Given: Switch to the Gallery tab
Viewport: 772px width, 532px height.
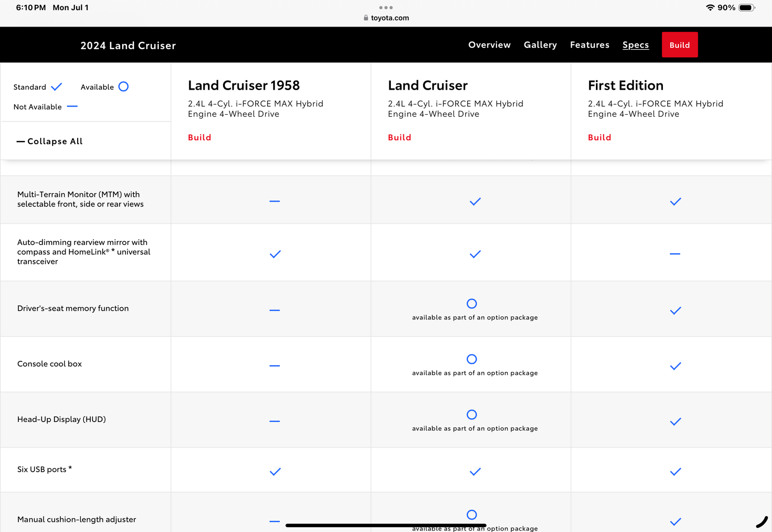Looking at the screenshot, I should click(x=540, y=45).
